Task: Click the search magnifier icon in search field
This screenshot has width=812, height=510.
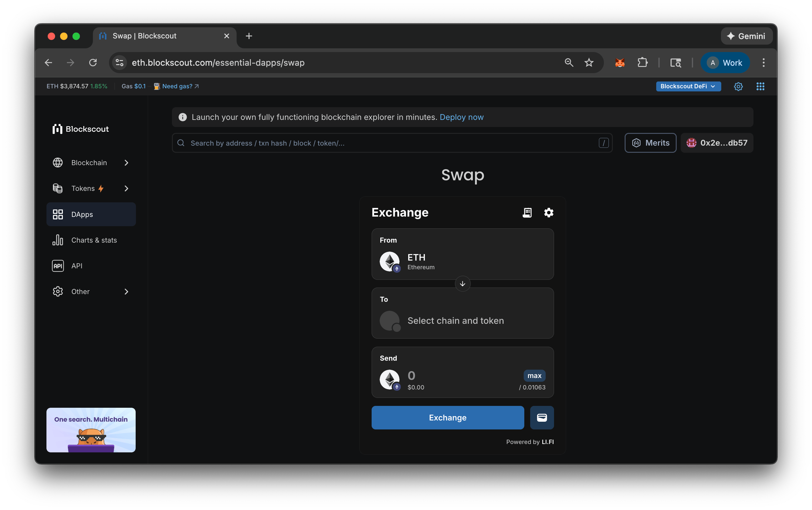Action: 181,143
